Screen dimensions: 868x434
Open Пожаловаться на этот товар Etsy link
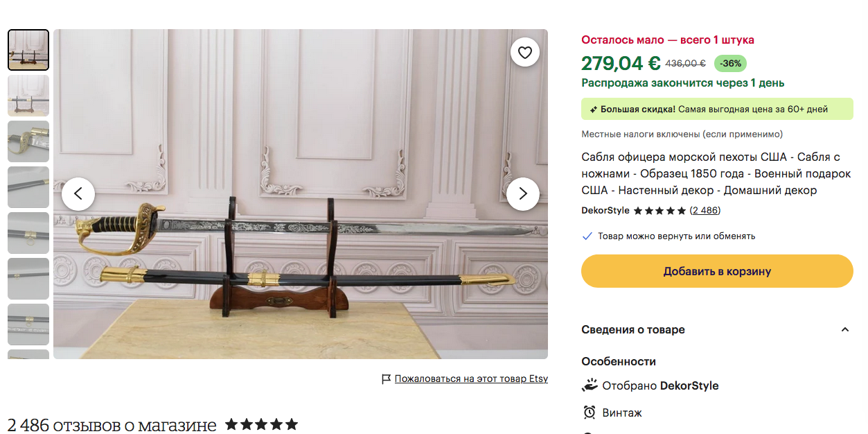tap(471, 379)
